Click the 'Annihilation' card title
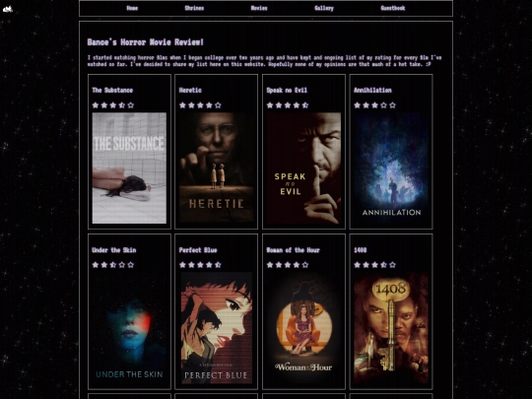This screenshot has height=399, width=532. pyautogui.click(x=372, y=91)
